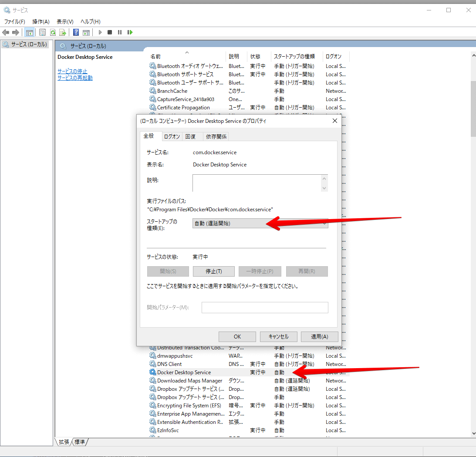Viewport: 476px width, 457px height.
Task: Open the Properties toolbar icon
Action: [43, 32]
